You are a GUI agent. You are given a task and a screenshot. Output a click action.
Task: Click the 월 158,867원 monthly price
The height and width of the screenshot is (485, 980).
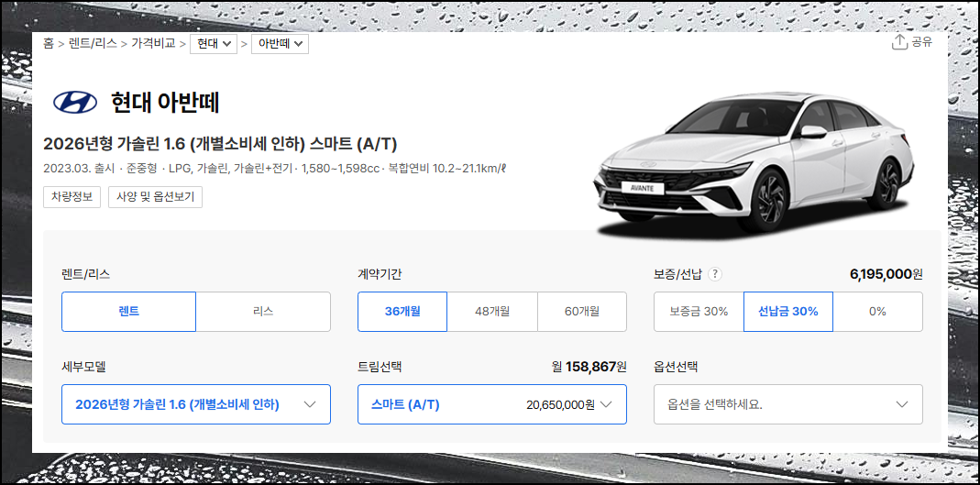[589, 367]
